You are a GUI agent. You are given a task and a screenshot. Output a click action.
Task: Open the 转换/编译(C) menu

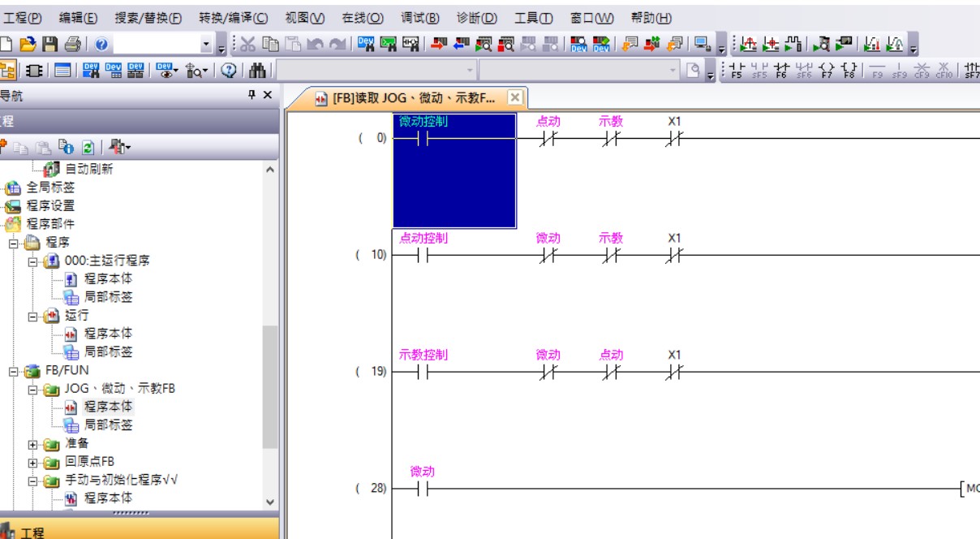click(234, 18)
